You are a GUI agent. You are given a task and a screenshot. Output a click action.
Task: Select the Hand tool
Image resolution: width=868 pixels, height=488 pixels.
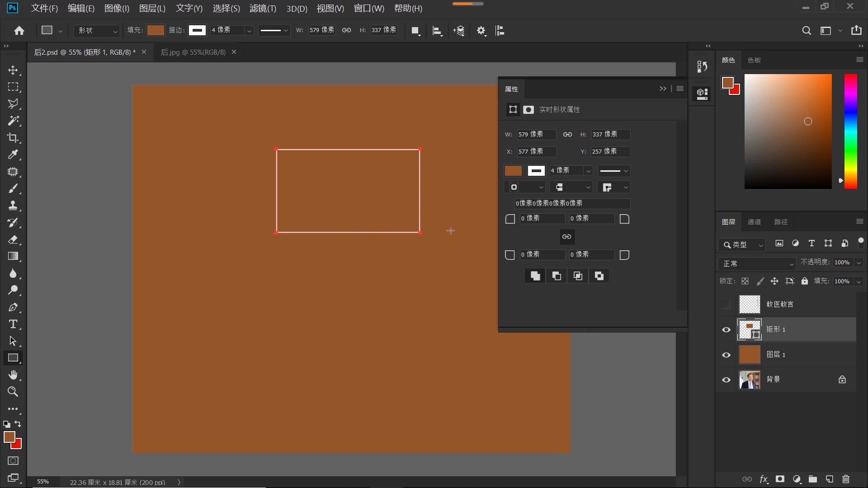pos(13,375)
